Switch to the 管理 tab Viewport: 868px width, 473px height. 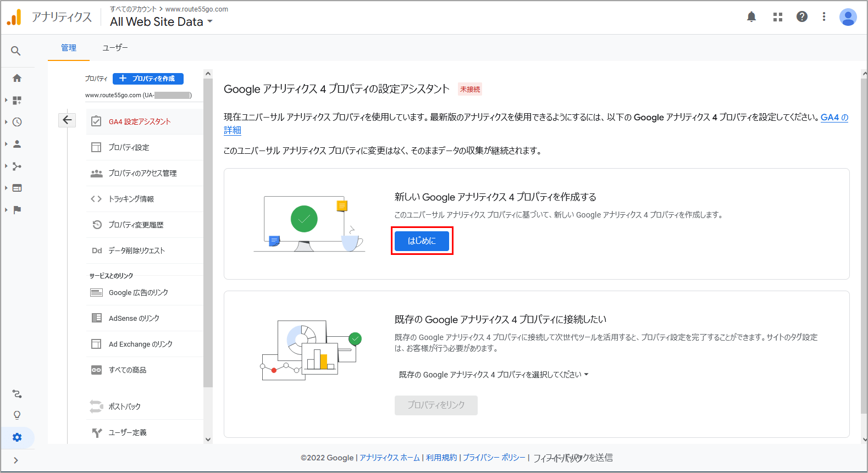pyautogui.click(x=69, y=48)
